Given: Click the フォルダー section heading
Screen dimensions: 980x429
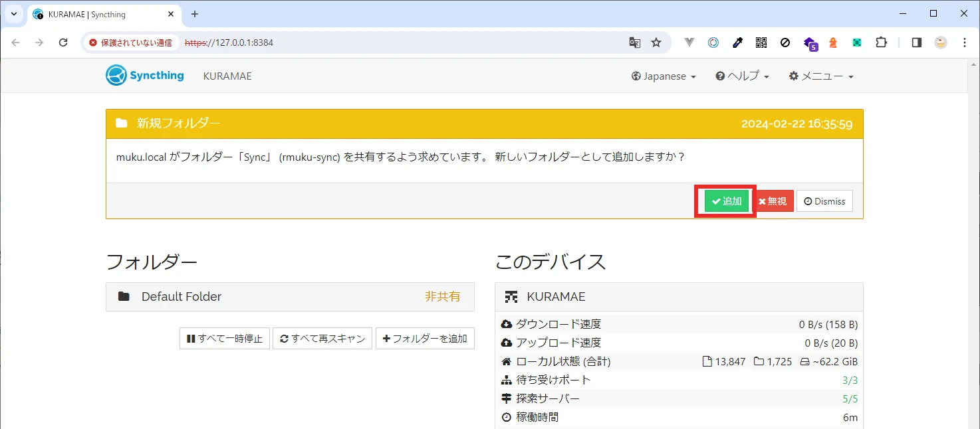Looking at the screenshot, I should (152, 262).
